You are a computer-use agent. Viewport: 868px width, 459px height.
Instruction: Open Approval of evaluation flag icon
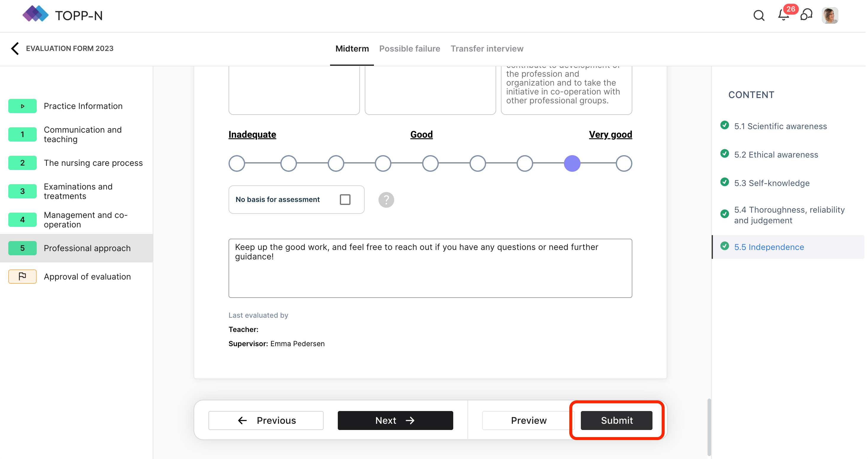click(22, 277)
